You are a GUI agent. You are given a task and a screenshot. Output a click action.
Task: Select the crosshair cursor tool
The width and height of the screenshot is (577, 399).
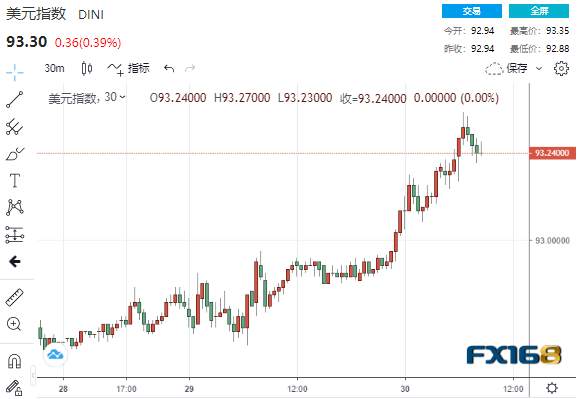click(x=15, y=72)
